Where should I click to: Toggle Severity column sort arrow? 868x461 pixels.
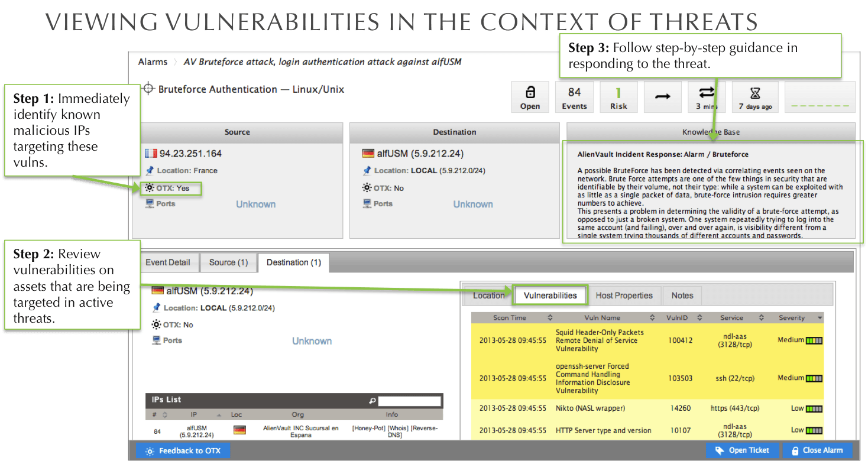820,318
